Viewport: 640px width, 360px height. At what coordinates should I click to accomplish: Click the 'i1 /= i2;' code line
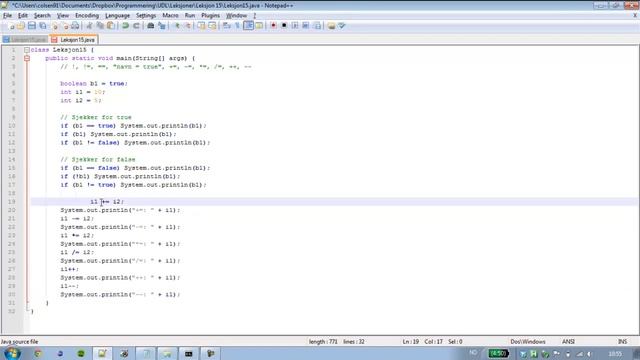pyautogui.click(x=77, y=252)
